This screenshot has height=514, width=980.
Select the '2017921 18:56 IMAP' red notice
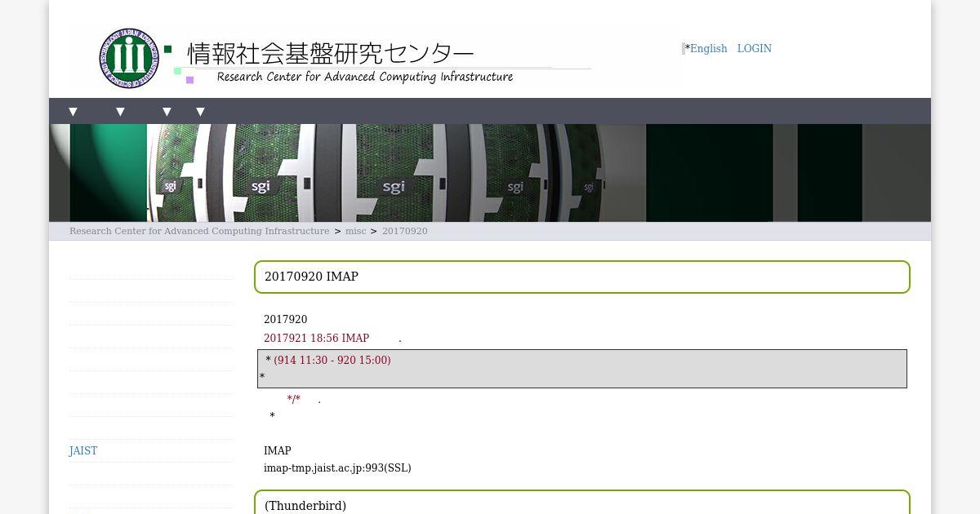pos(316,339)
